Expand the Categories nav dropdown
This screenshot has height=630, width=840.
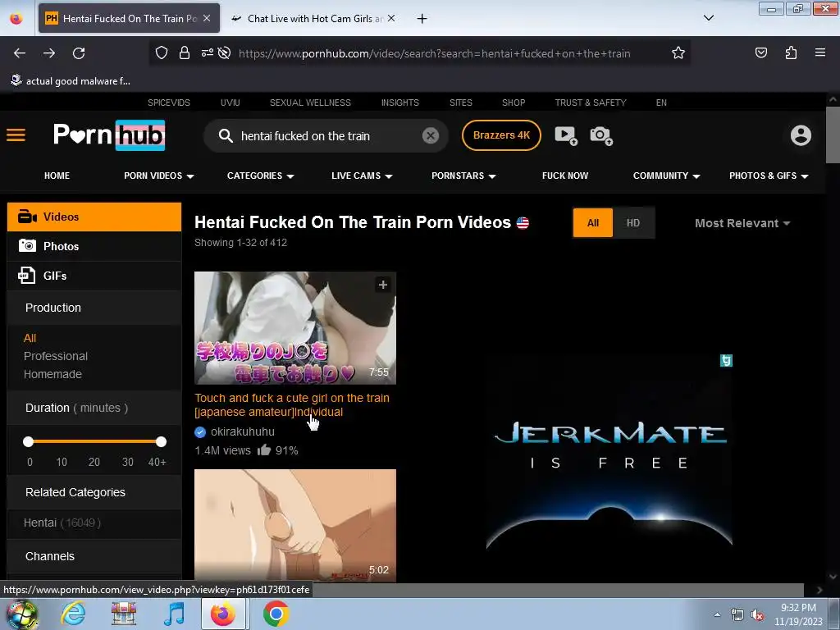(x=260, y=176)
